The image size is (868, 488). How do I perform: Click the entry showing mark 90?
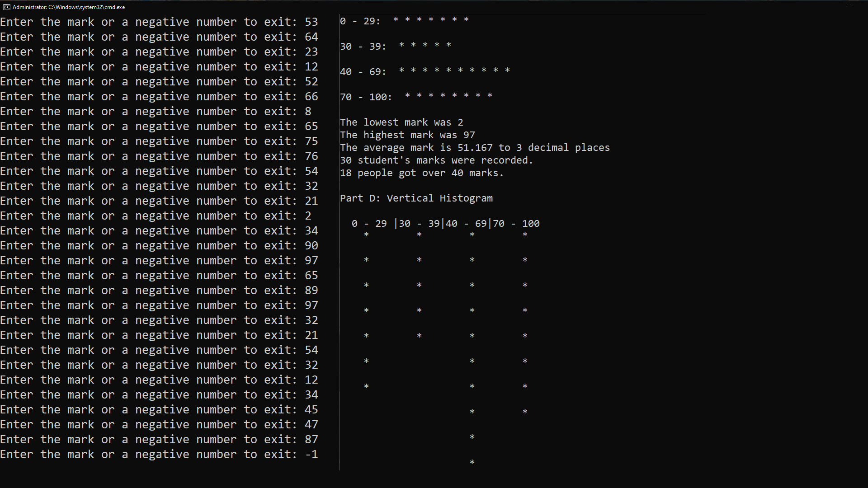159,246
